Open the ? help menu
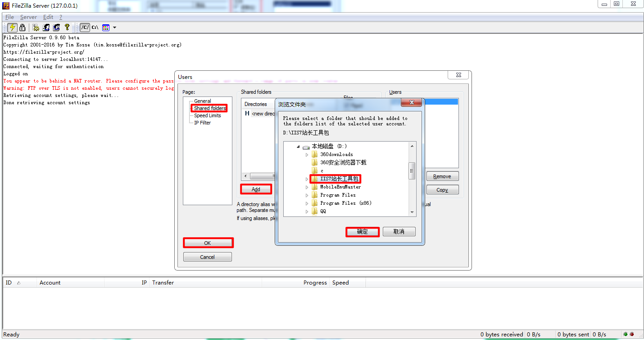 (x=61, y=17)
